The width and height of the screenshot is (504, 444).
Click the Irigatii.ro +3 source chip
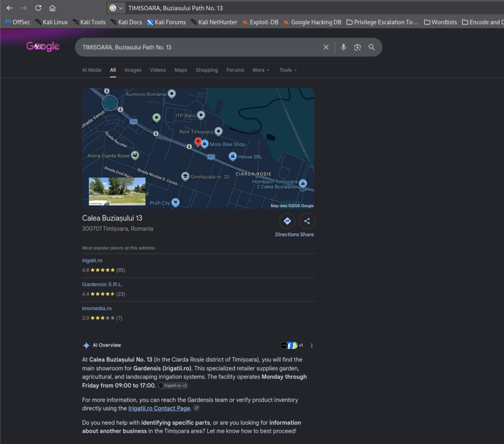[x=173, y=386]
